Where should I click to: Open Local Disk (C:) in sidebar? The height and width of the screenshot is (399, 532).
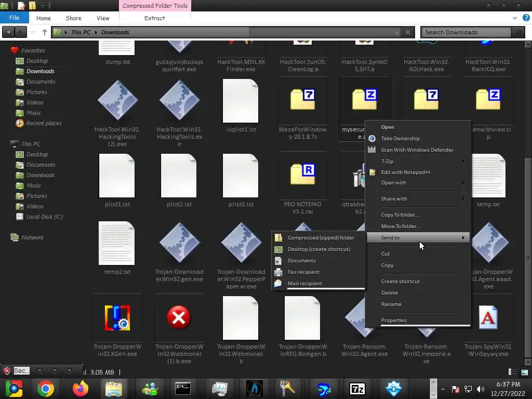(x=45, y=217)
